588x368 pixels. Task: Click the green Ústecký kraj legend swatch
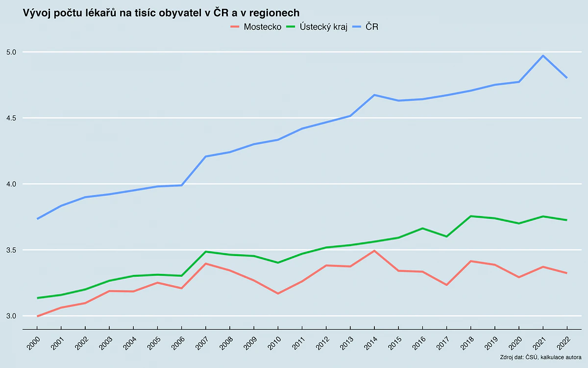tap(292, 27)
